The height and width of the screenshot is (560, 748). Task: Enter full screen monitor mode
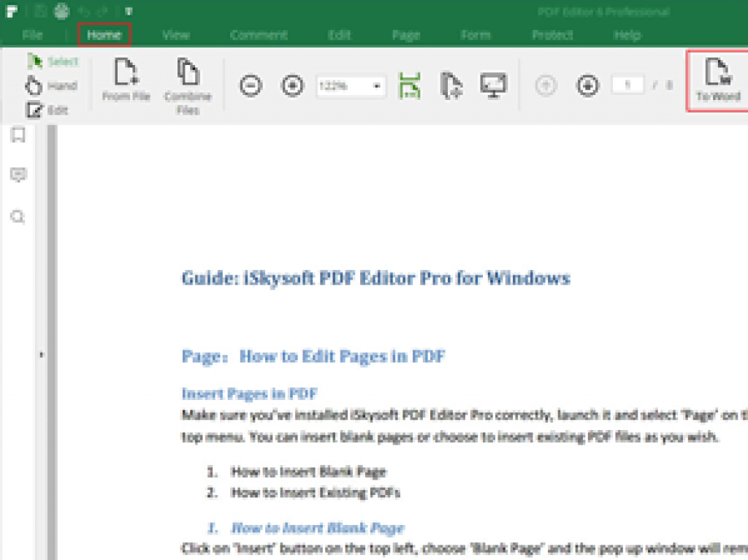click(x=493, y=86)
